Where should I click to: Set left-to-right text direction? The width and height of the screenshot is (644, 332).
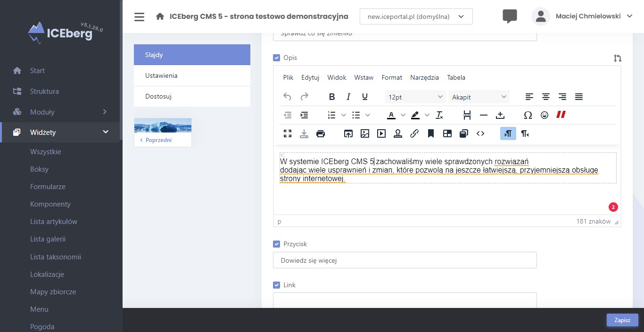click(508, 133)
